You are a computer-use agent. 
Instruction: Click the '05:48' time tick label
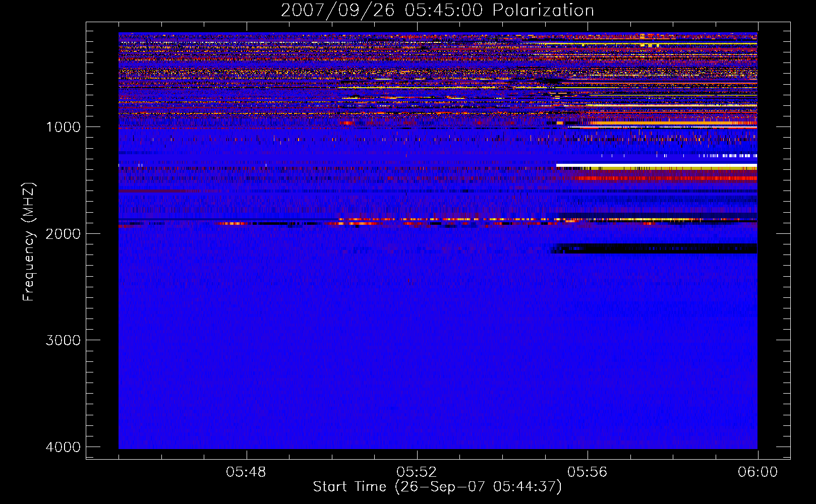coord(246,472)
